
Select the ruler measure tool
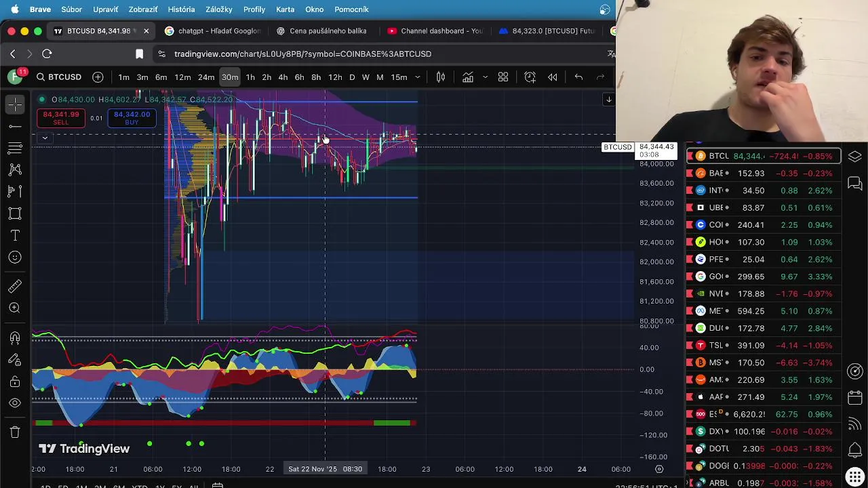(15, 286)
